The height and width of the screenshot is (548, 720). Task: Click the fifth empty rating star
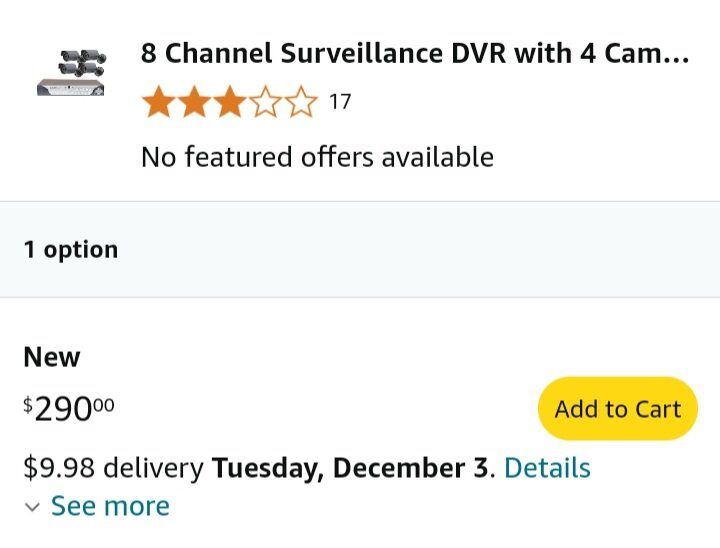click(301, 102)
